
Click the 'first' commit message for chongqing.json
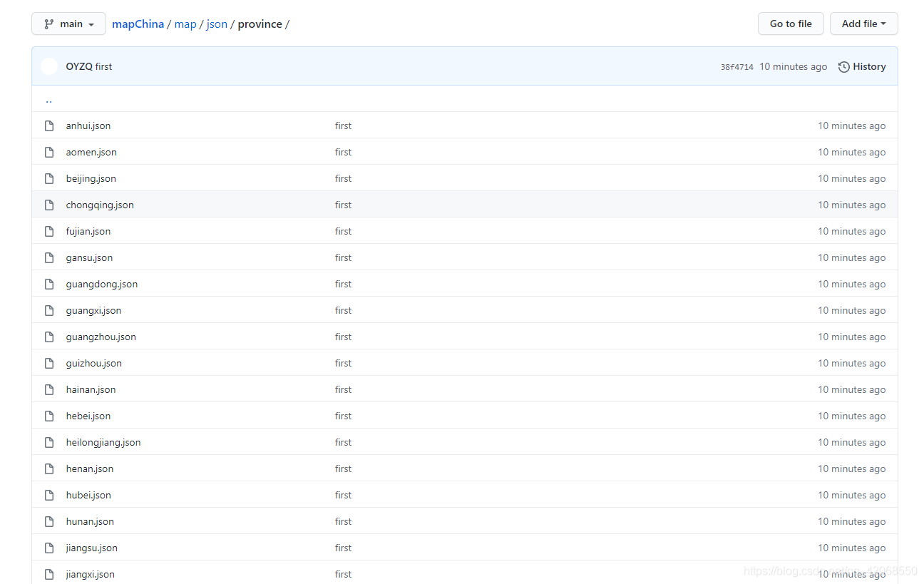(344, 205)
